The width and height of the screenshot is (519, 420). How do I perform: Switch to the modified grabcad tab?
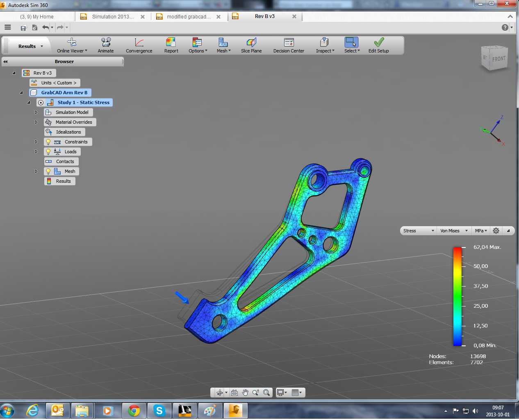point(189,17)
